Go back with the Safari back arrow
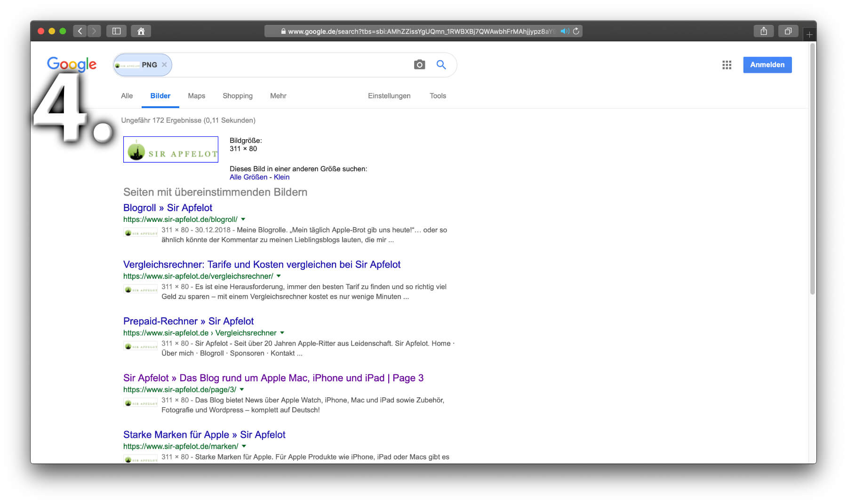 [x=80, y=31]
